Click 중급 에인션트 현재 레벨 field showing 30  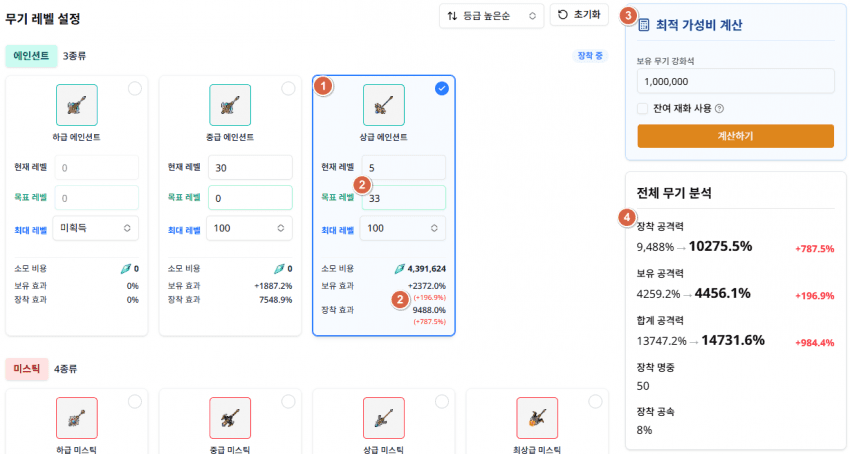coord(250,168)
